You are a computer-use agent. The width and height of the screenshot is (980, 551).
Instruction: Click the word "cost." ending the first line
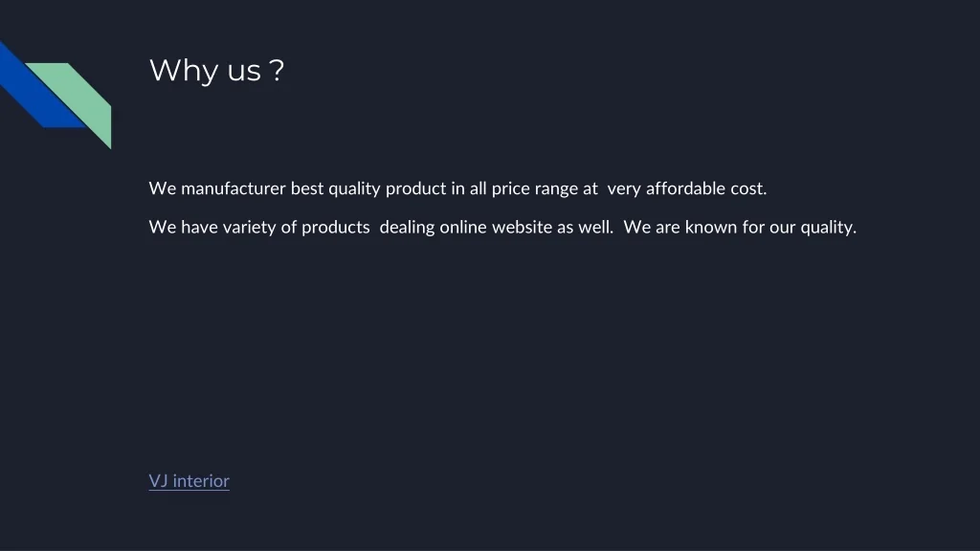tap(749, 188)
